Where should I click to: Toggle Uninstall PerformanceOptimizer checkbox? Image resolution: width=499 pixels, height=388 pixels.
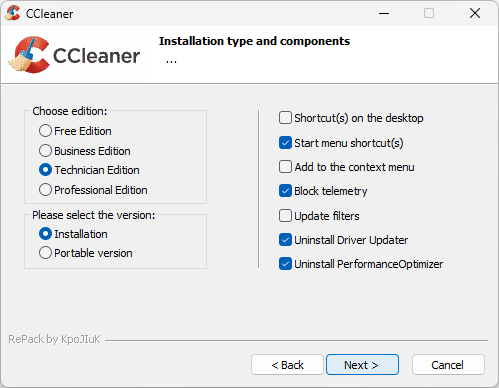click(x=285, y=264)
